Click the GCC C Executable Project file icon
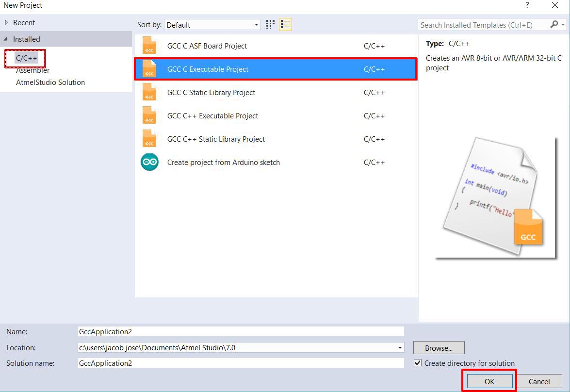Image resolution: width=570 pixels, height=392 pixels. (149, 69)
